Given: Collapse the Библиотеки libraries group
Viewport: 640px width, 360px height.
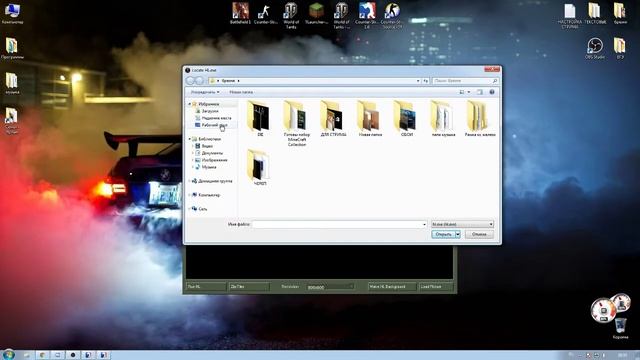Looking at the screenshot, I should pyautogui.click(x=190, y=139).
